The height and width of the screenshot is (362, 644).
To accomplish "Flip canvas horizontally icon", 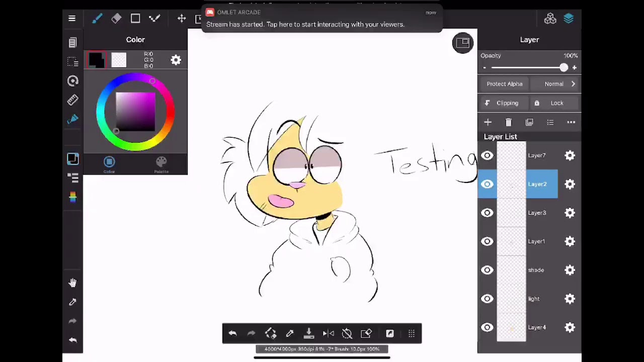I will 328,333.
